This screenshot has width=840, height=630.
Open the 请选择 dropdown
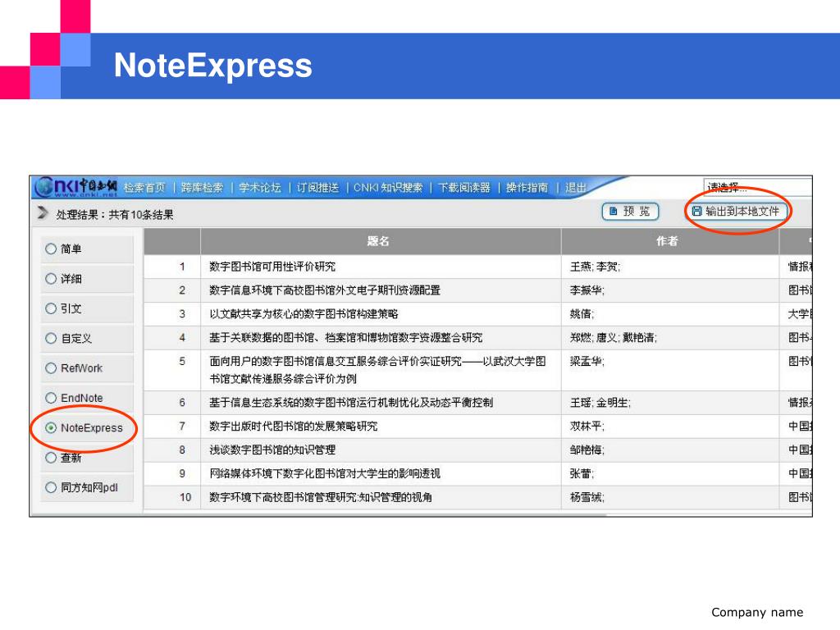[x=757, y=188]
